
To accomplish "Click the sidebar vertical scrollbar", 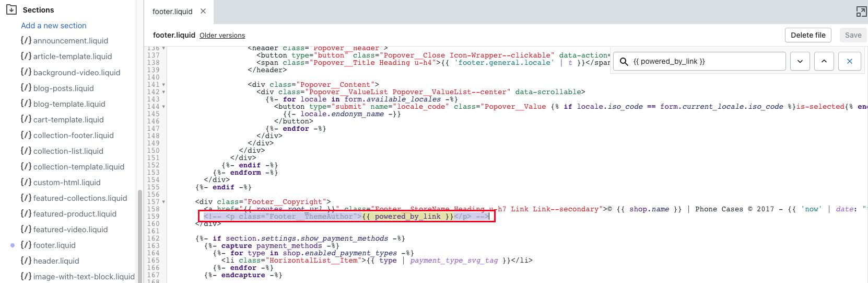I will click(139, 235).
